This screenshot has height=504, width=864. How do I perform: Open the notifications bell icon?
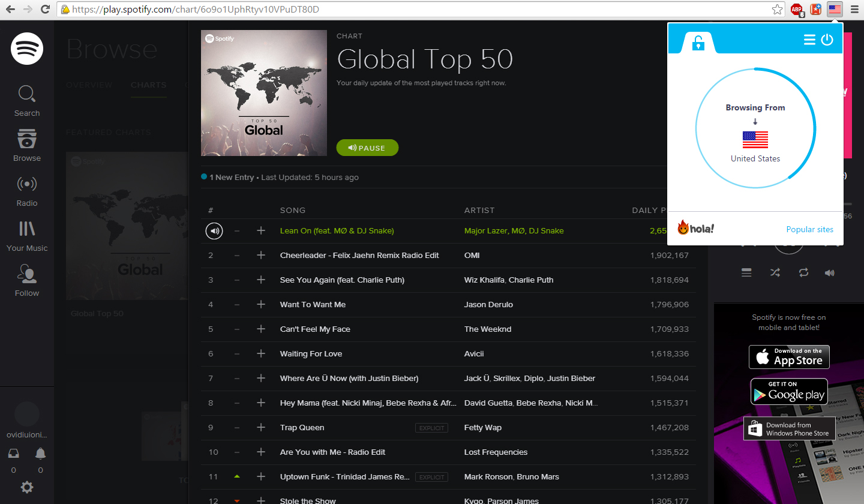click(x=41, y=454)
